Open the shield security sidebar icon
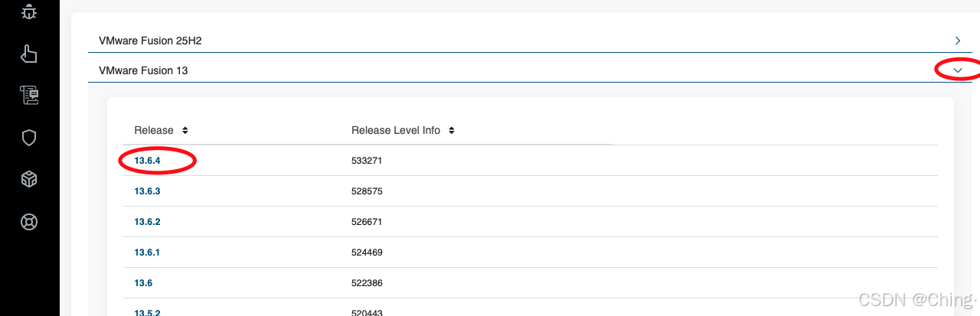This screenshot has width=980, height=316. point(29,138)
